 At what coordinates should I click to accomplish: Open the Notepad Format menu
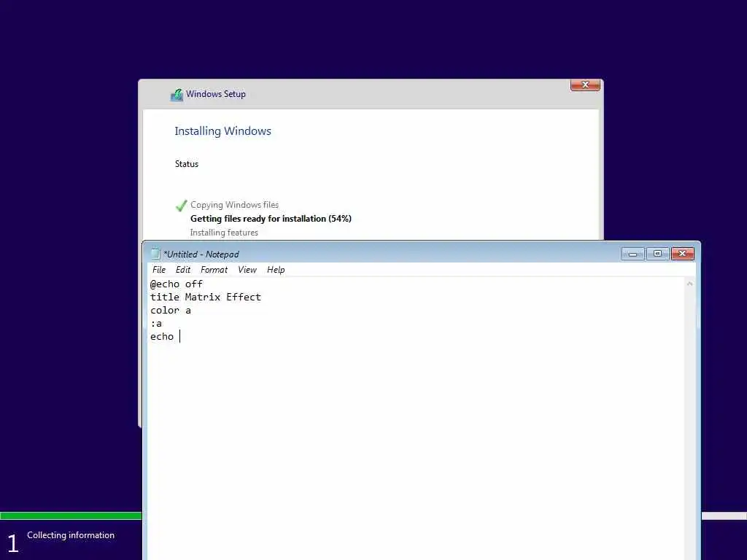(214, 270)
